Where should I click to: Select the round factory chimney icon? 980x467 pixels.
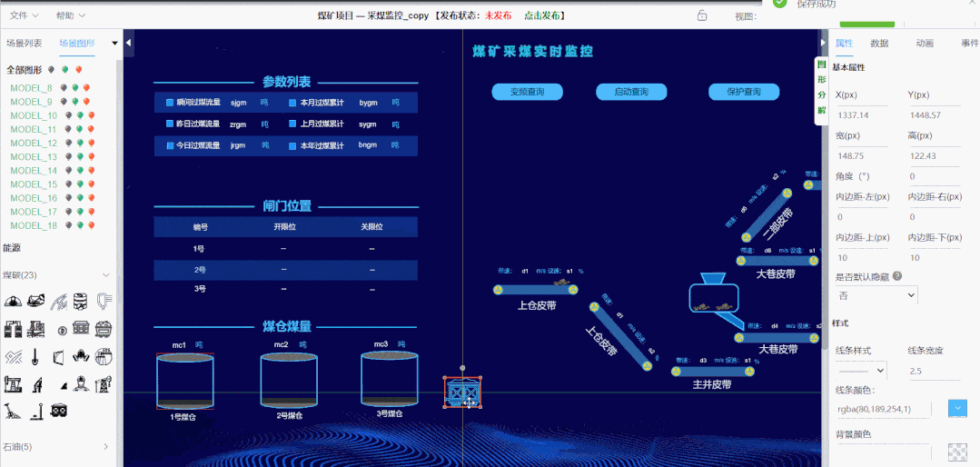coord(104,356)
